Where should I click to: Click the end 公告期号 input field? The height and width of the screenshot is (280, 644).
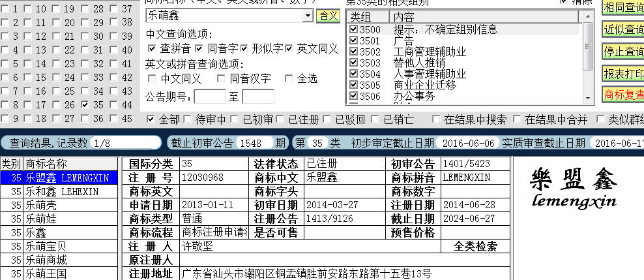(258, 97)
